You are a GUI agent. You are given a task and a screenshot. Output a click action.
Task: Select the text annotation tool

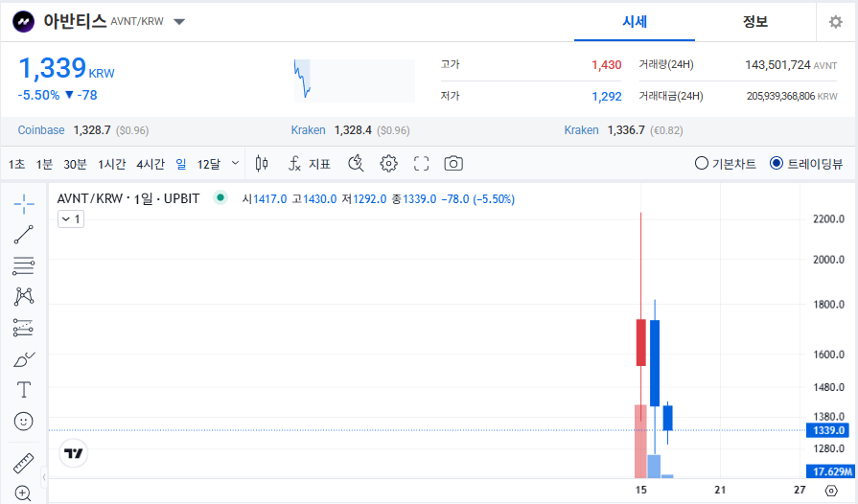click(x=24, y=390)
